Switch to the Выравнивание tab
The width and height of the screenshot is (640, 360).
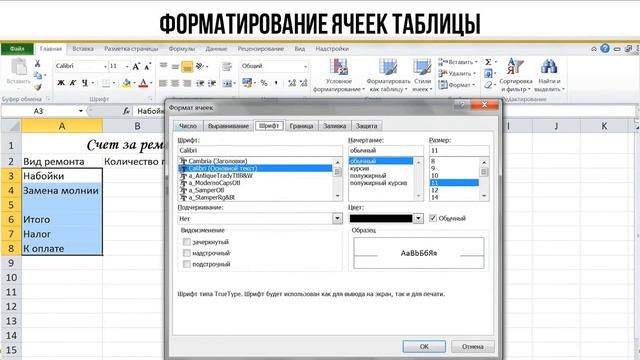[228, 126]
